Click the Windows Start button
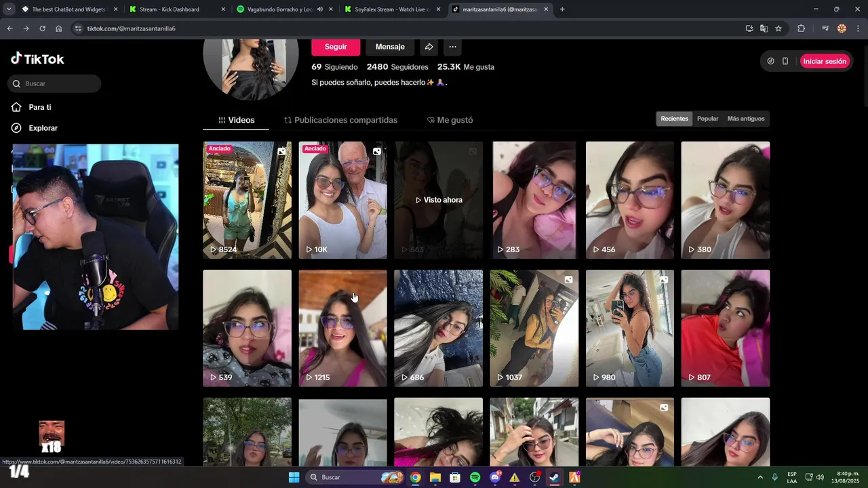This screenshot has width=868, height=488. pyautogui.click(x=294, y=477)
